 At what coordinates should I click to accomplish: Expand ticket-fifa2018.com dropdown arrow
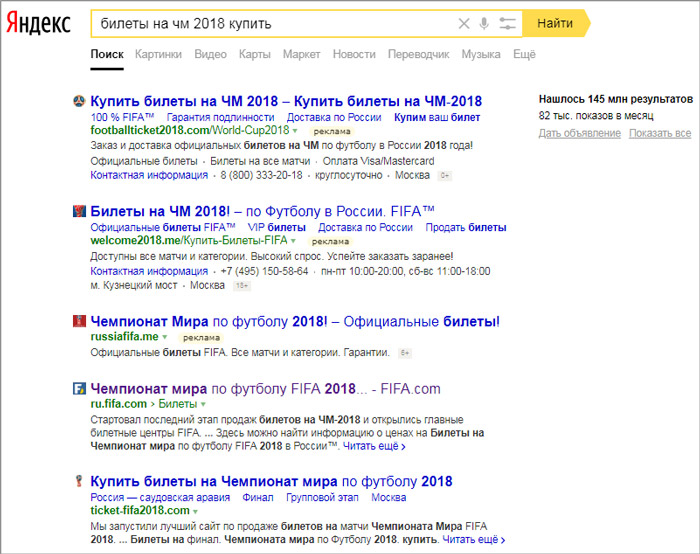click(x=195, y=511)
